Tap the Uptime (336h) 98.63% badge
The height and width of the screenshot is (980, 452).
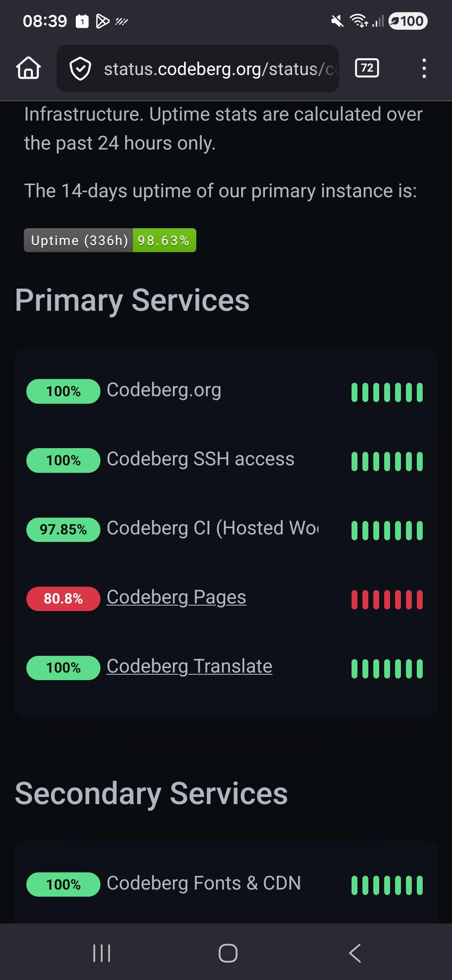coord(110,240)
